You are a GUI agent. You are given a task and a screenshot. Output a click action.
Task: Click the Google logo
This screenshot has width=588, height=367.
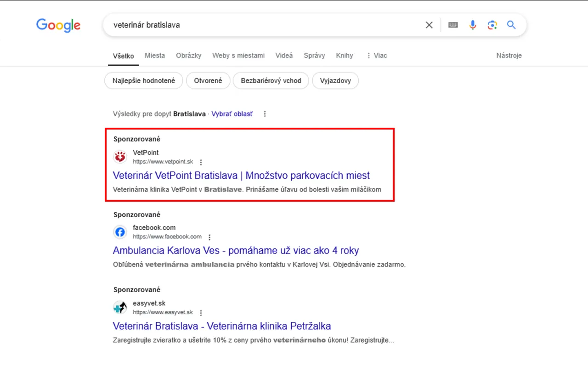(x=58, y=25)
